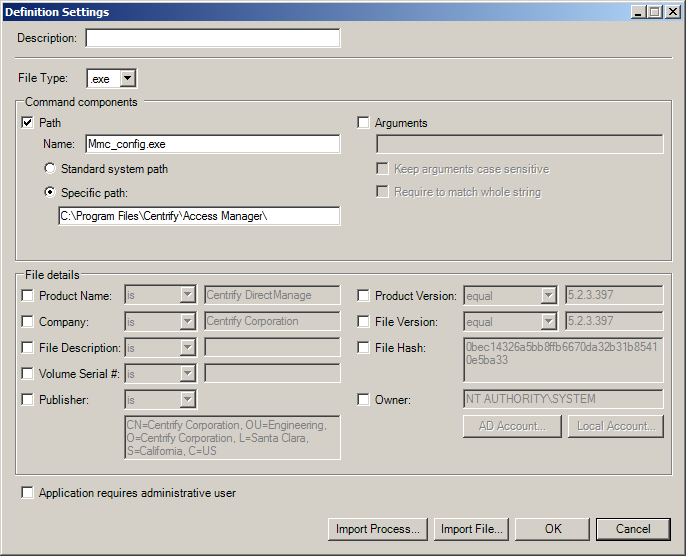Viewport: 686px width, 556px height.
Task: Click the Name field containing Mmc_config.exe
Action: (212, 144)
